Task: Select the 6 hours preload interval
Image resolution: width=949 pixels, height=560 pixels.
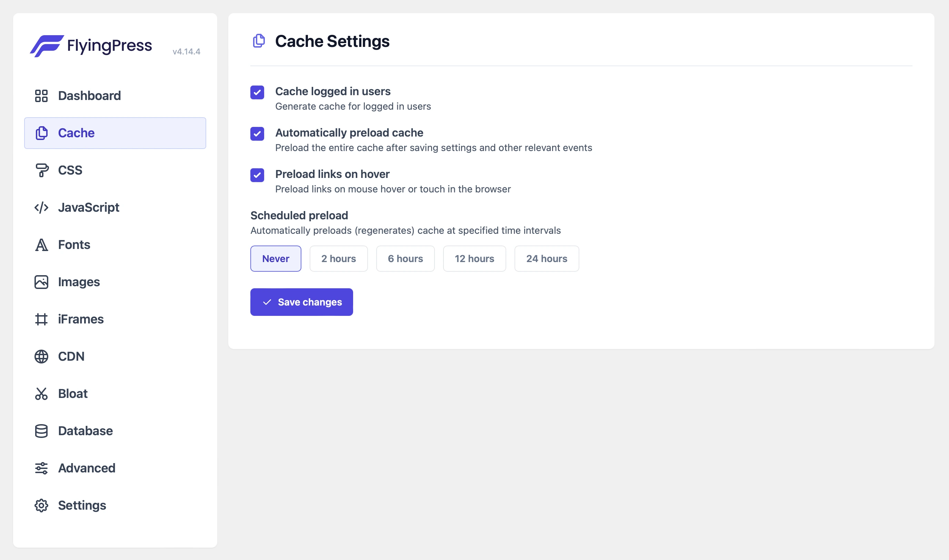Action: pyautogui.click(x=405, y=259)
